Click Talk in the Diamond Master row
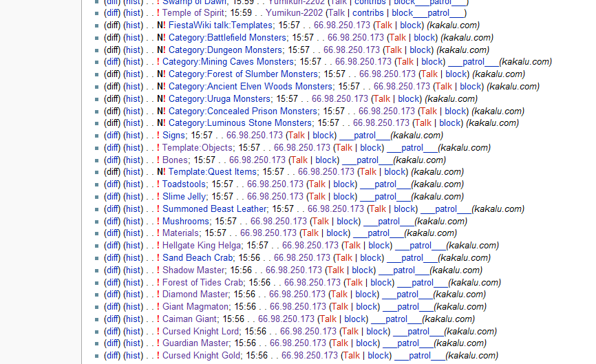 [339, 295]
